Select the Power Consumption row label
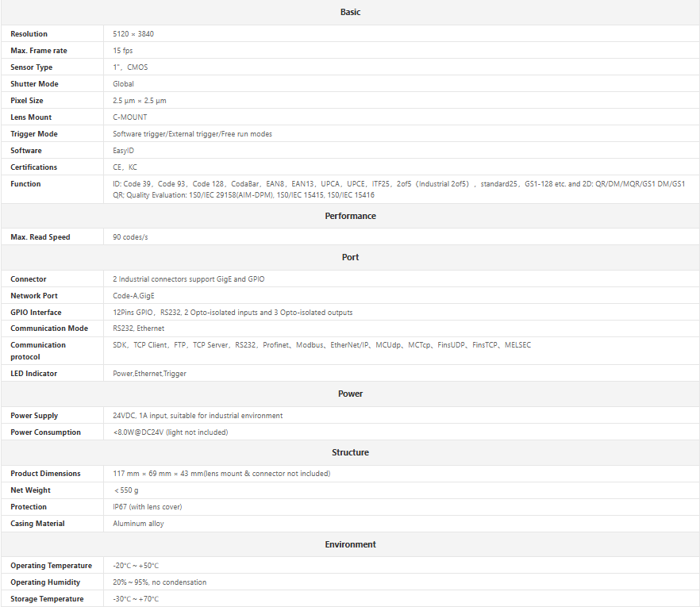The image size is (700, 607). 45,432
